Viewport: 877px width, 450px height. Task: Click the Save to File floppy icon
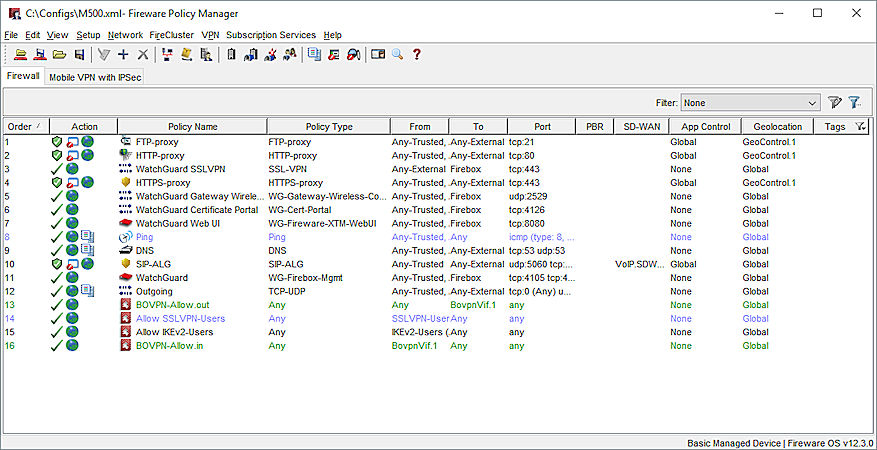[79, 55]
